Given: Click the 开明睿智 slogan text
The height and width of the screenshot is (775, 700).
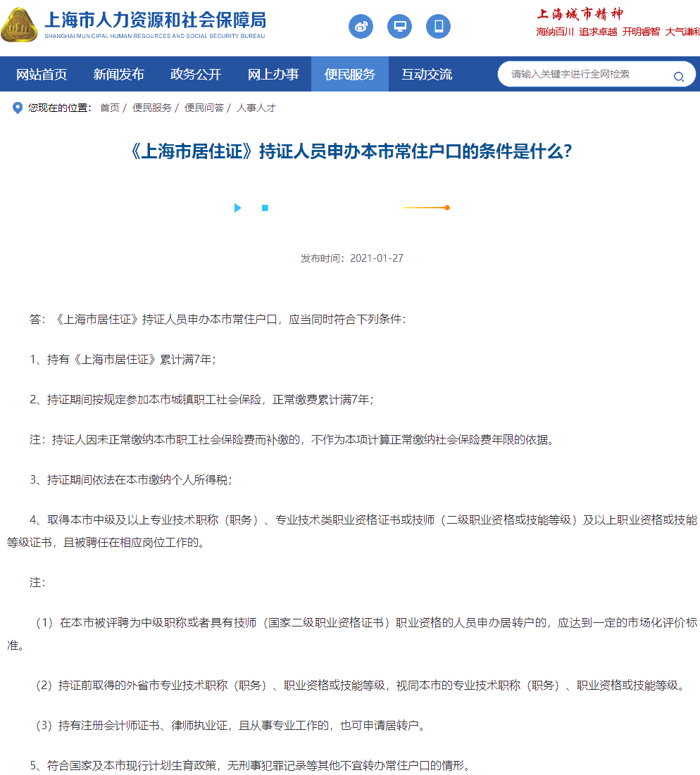Looking at the screenshot, I should click(x=641, y=32).
